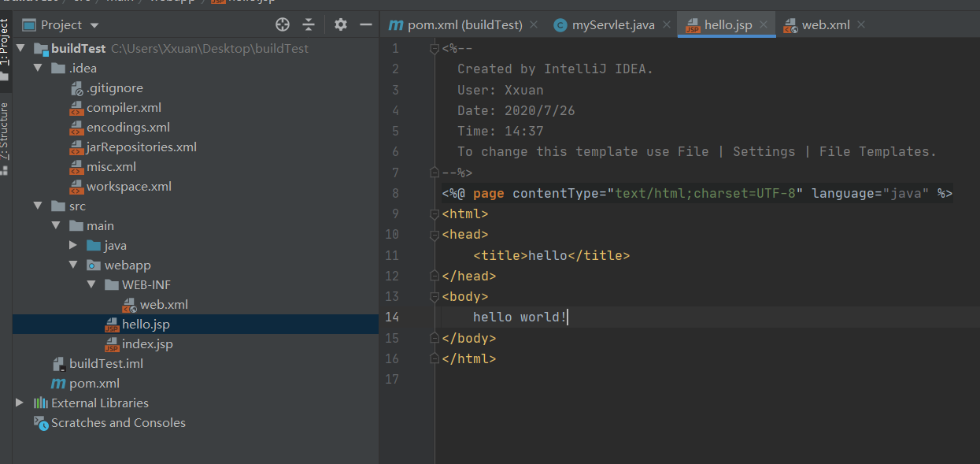The image size is (980, 464).
Task: Select hello.jsp in project tree
Action: (x=146, y=325)
